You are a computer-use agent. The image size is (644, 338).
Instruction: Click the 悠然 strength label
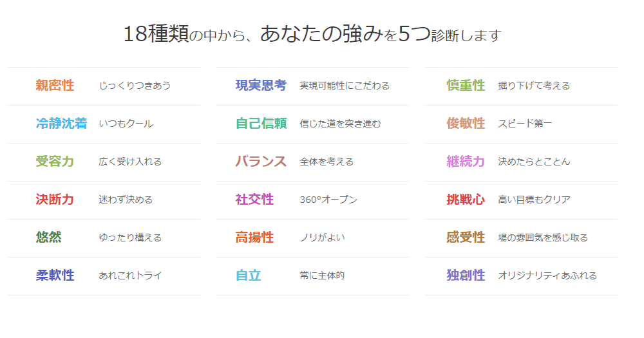tap(48, 237)
